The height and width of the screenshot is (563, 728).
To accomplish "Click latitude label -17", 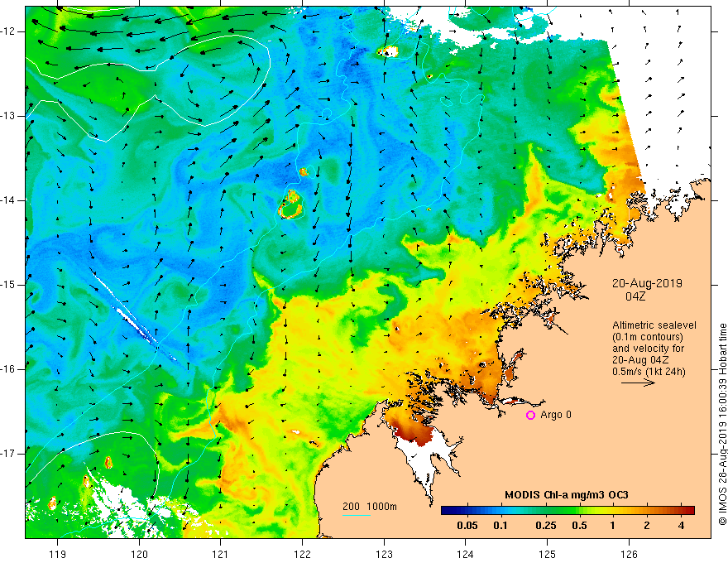I will (8, 454).
